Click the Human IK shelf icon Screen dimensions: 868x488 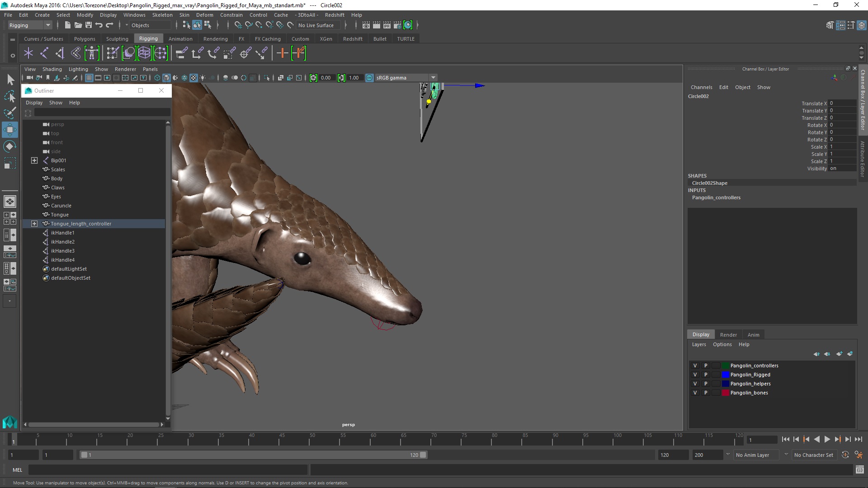coord(92,53)
